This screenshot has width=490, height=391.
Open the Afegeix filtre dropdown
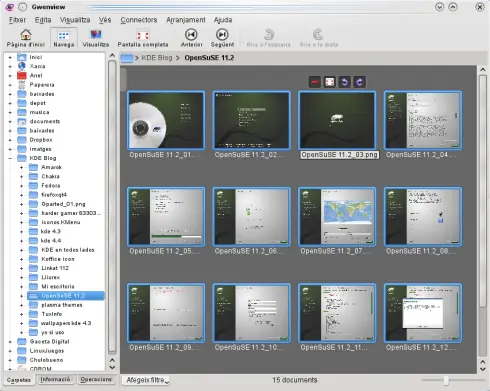click(x=146, y=380)
